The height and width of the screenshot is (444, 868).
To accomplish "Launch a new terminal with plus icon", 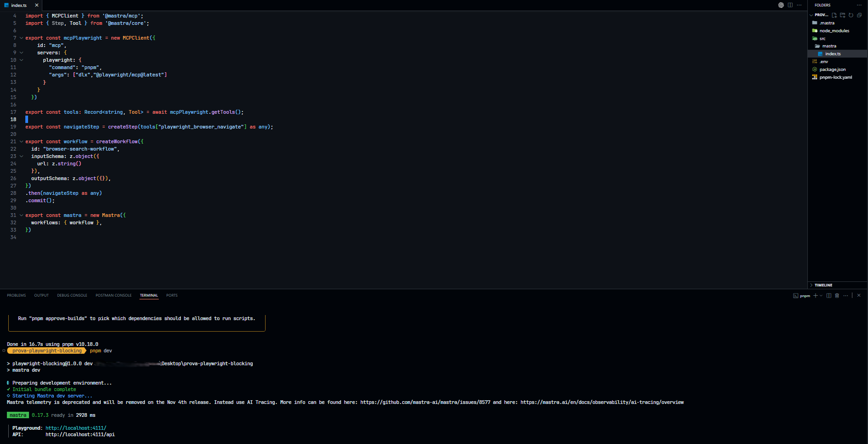I will coord(815,296).
